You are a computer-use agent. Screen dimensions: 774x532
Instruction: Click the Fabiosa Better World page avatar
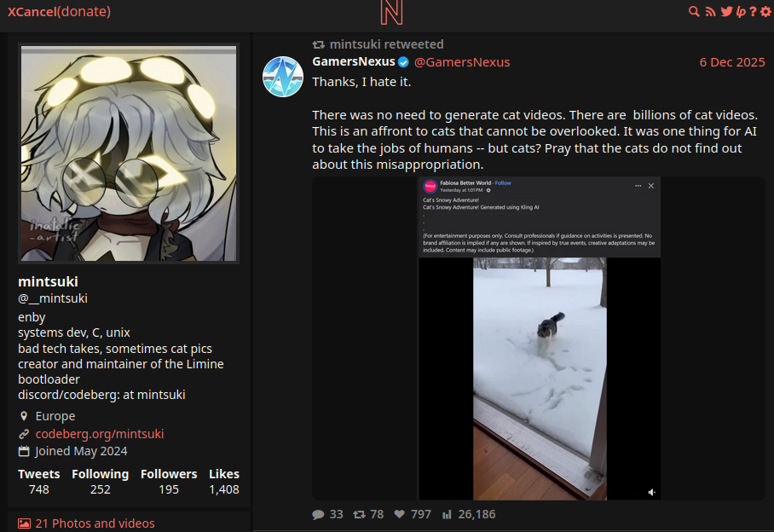point(430,186)
